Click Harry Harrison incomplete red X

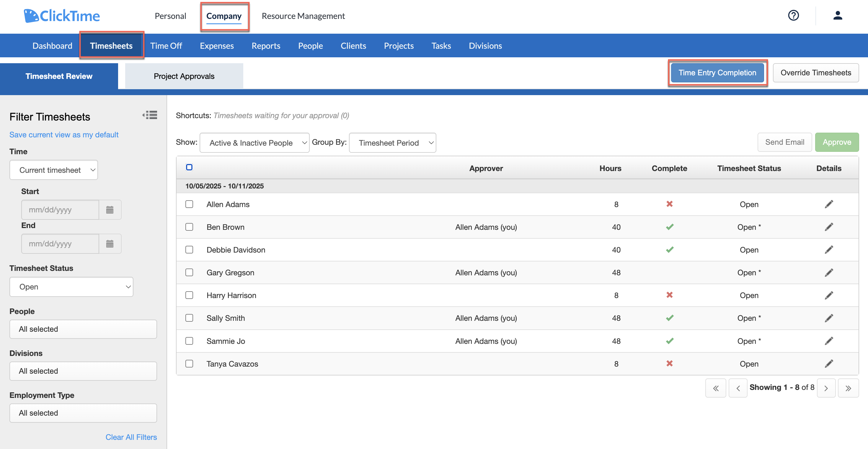pyautogui.click(x=670, y=295)
